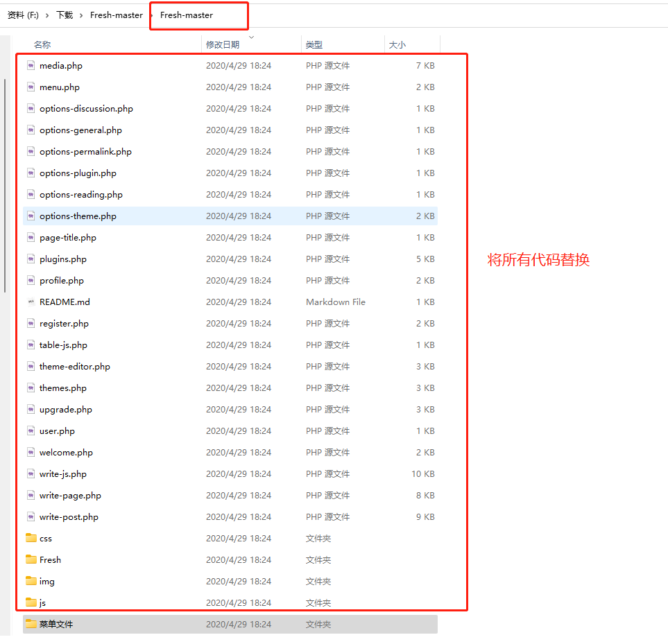The height and width of the screenshot is (644, 668).
Task: Click the Fresh folder icon
Action: [31, 559]
